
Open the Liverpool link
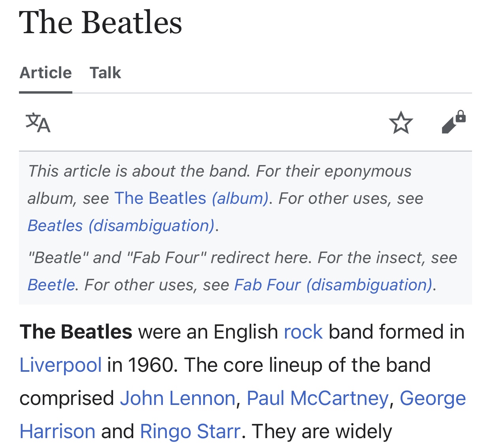point(61,365)
